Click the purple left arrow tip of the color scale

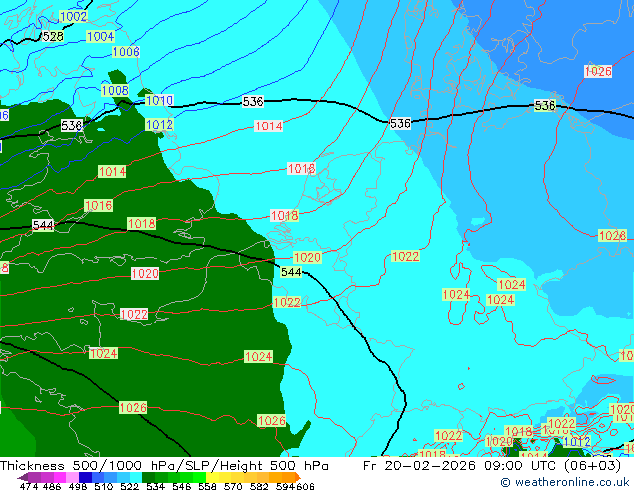point(23,477)
